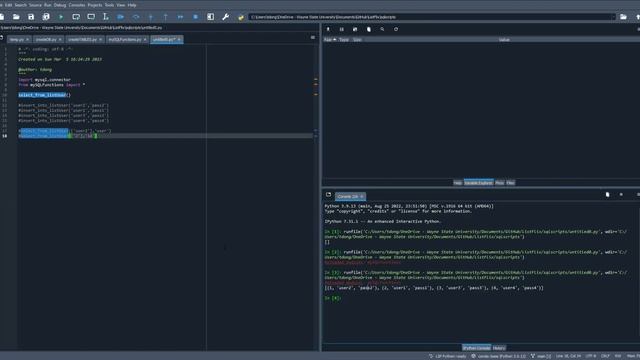Screen dimensions: 640x360
Task: Save all files toolbar icon
Action: click(x=46, y=17)
